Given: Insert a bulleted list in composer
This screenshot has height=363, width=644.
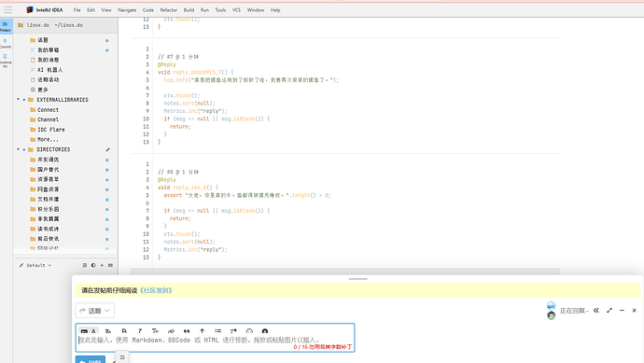Looking at the screenshot, I should click(x=217, y=331).
